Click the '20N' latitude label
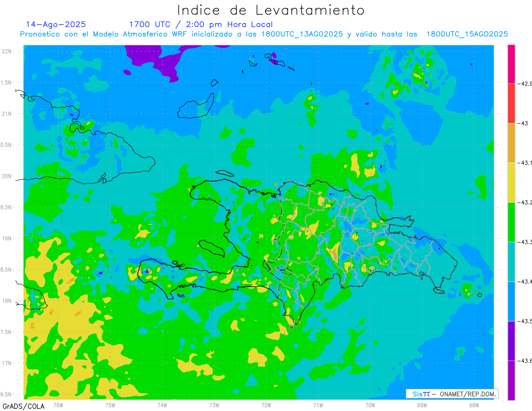532x411 pixels. click(x=7, y=176)
